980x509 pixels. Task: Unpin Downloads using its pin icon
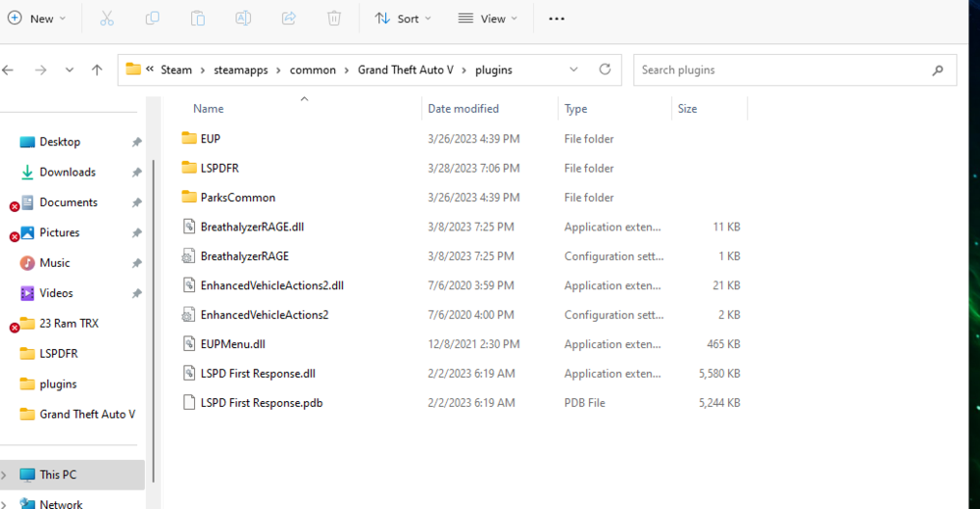click(x=136, y=173)
